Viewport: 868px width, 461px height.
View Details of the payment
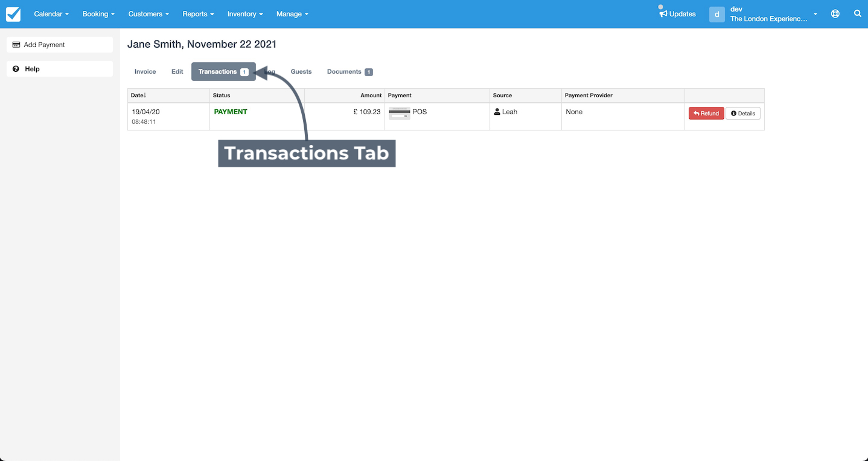pyautogui.click(x=743, y=113)
